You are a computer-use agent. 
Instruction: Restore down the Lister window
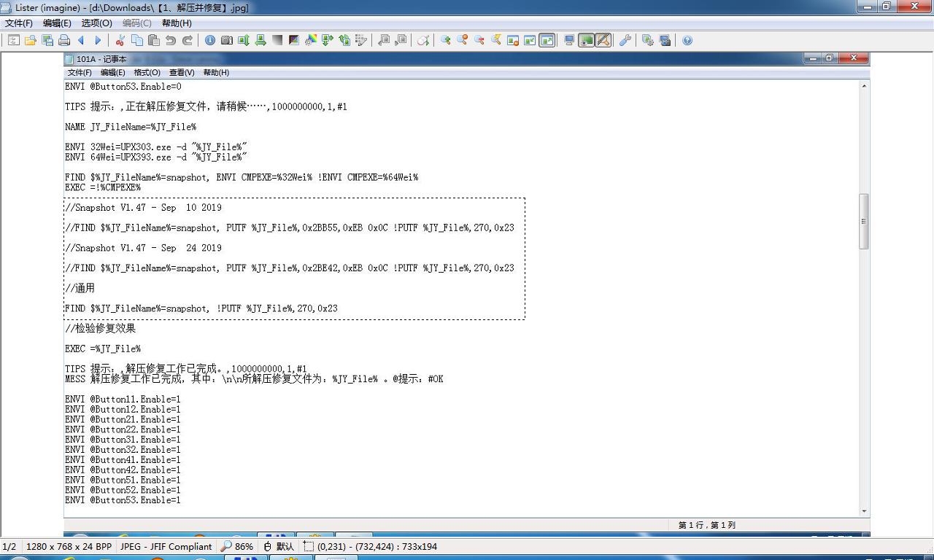[x=887, y=7]
